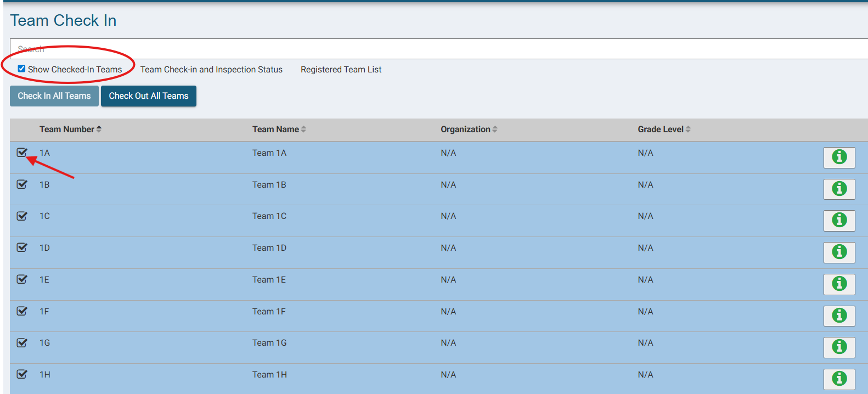This screenshot has height=394, width=868.
Task: Click team number 1F
Action: tap(44, 312)
